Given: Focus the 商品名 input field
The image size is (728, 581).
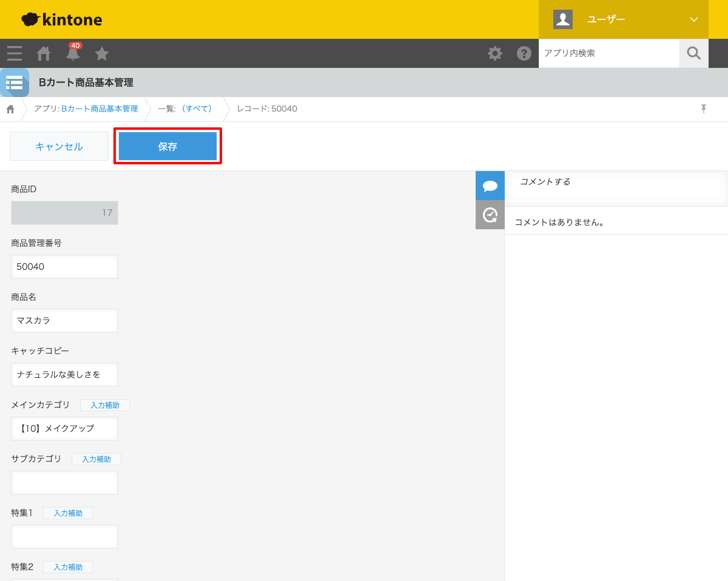Looking at the screenshot, I should 64,321.
